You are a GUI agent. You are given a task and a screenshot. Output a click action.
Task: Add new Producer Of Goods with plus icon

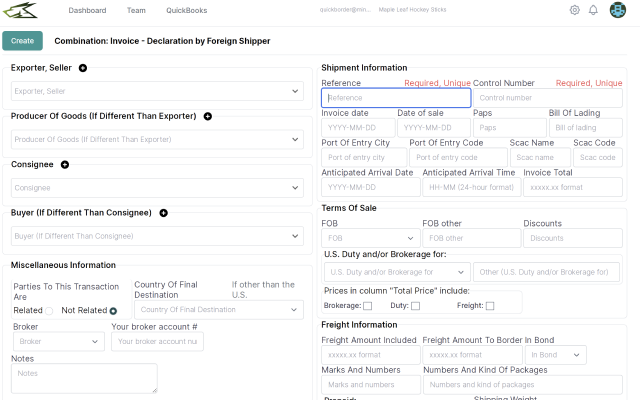point(208,116)
